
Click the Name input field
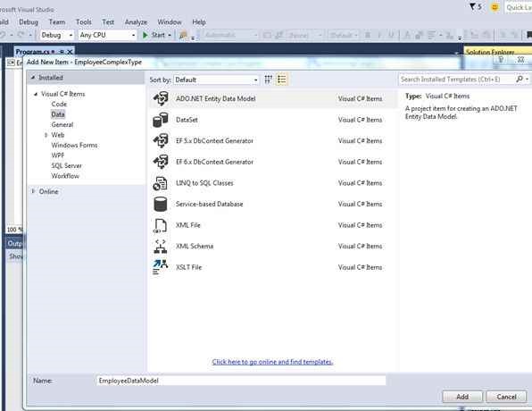(241, 381)
